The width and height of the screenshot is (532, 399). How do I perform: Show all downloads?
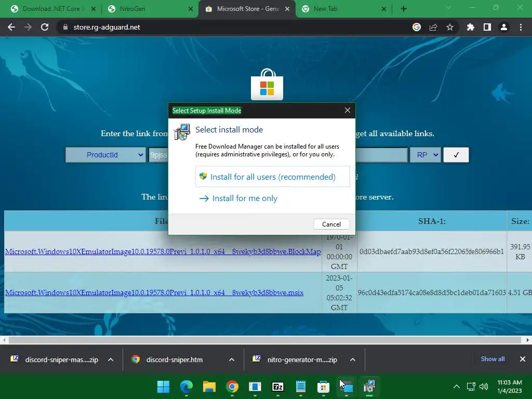[x=493, y=359]
